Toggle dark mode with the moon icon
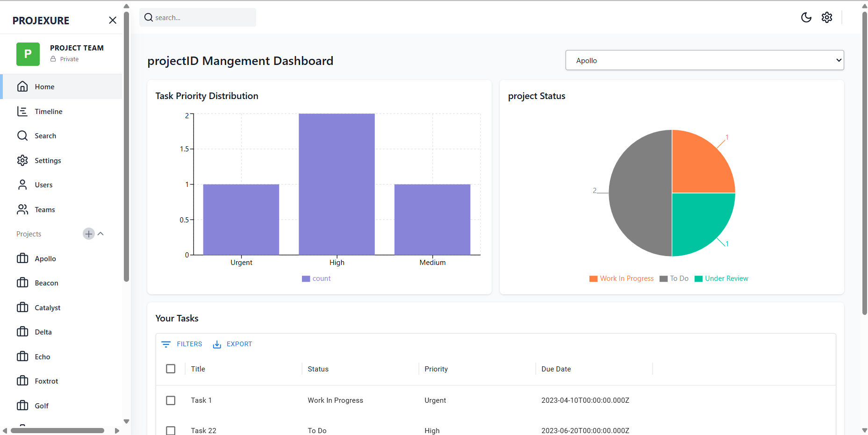 point(806,17)
